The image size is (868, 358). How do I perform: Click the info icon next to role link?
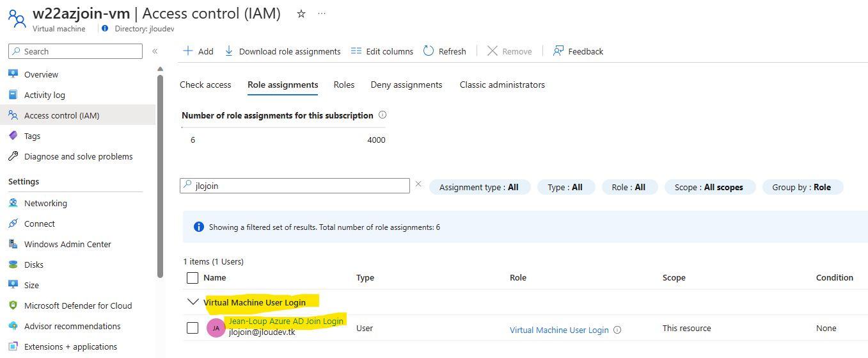point(617,330)
